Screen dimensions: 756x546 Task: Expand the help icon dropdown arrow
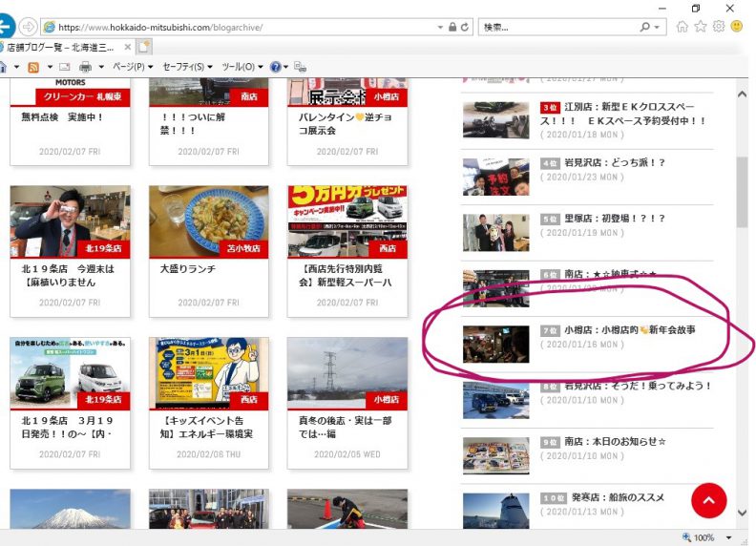point(285,67)
